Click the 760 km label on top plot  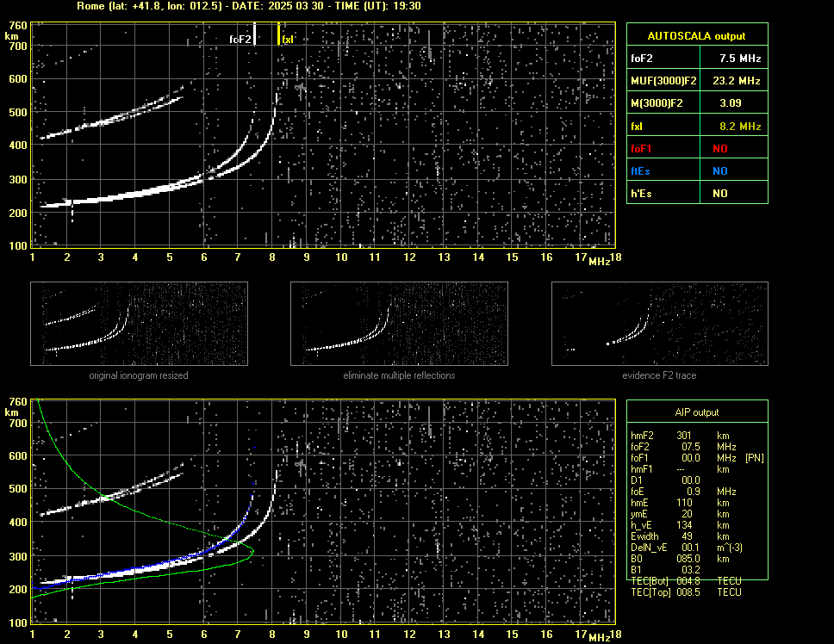pos(18,26)
